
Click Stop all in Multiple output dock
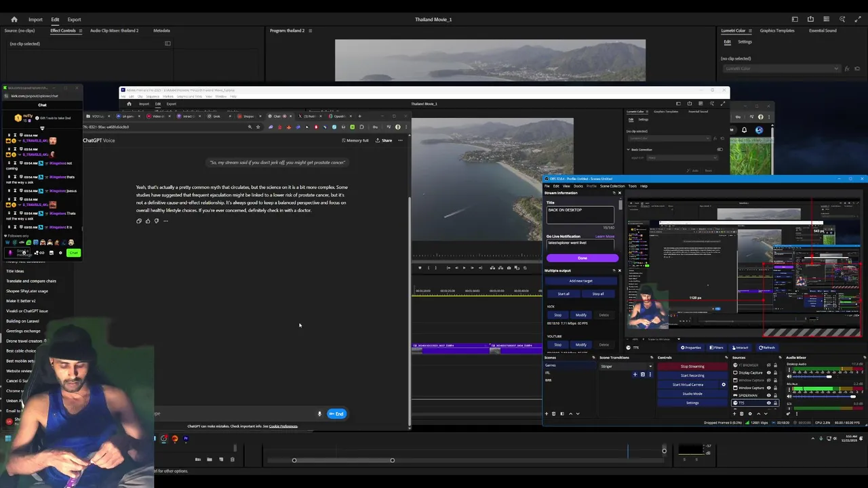(597, 294)
